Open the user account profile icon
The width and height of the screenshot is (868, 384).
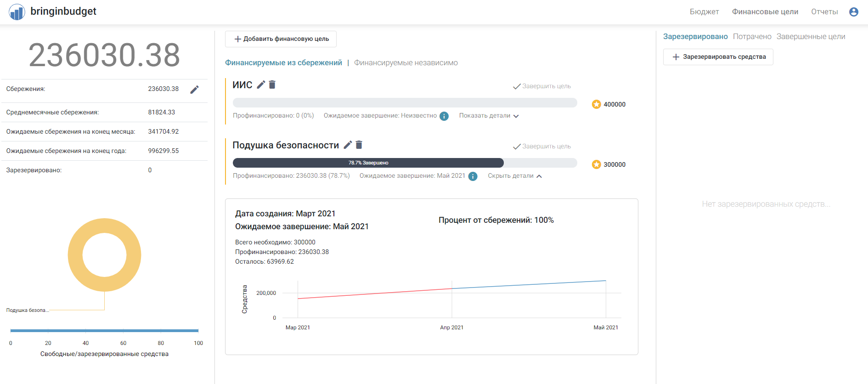(x=854, y=12)
